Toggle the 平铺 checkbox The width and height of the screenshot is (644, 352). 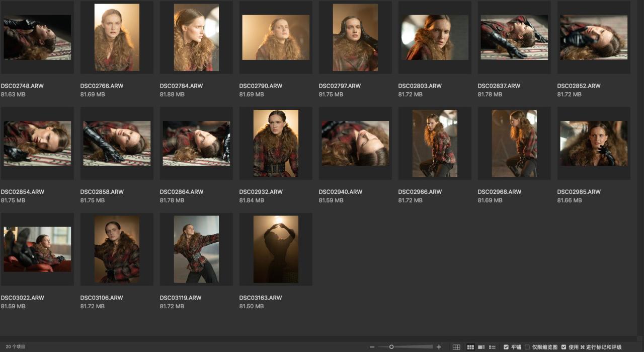pos(506,347)
